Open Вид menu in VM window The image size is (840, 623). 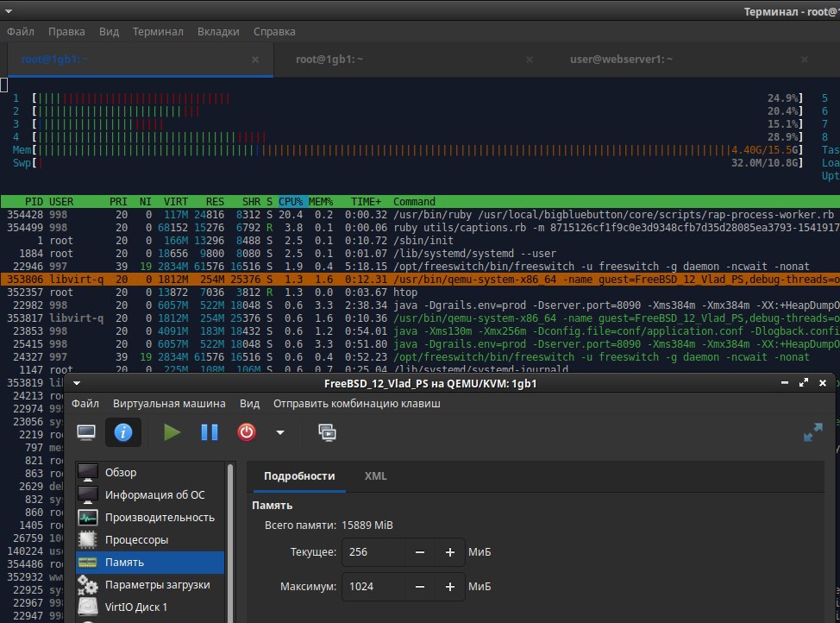click(249, 403)
